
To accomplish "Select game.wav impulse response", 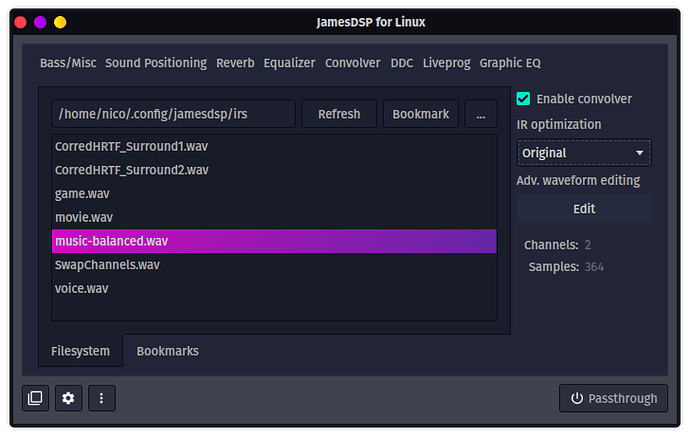I will tap(274, 194).
